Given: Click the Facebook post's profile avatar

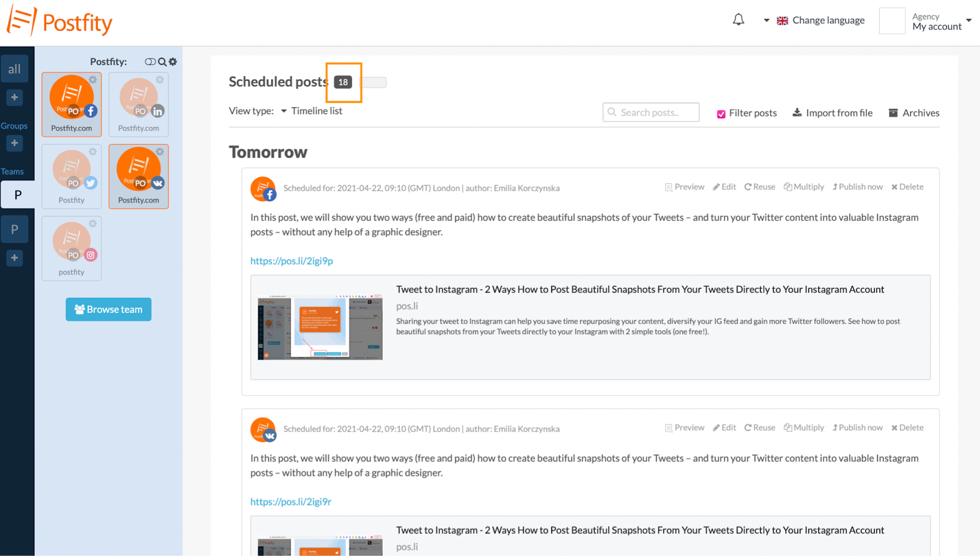Looking at the screenshot, I should pyautogui.click(x=263, y=189).
